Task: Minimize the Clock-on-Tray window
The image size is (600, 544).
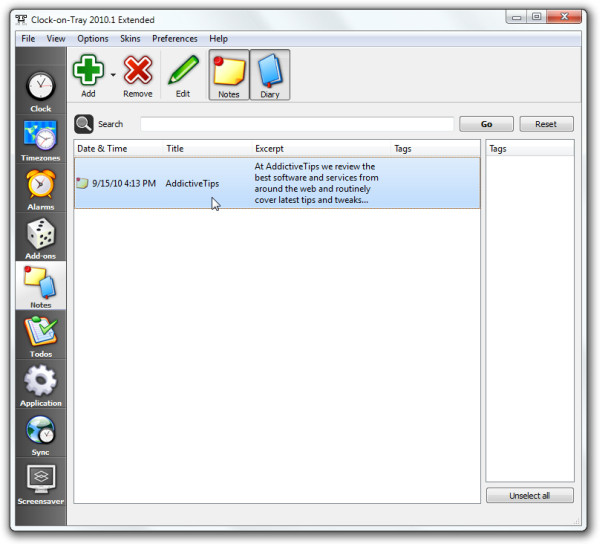Action: pos(516,17)
